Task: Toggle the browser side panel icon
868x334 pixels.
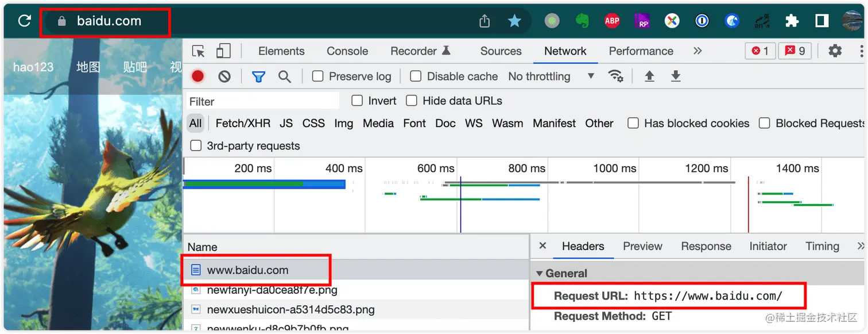Action: (821, 21)
